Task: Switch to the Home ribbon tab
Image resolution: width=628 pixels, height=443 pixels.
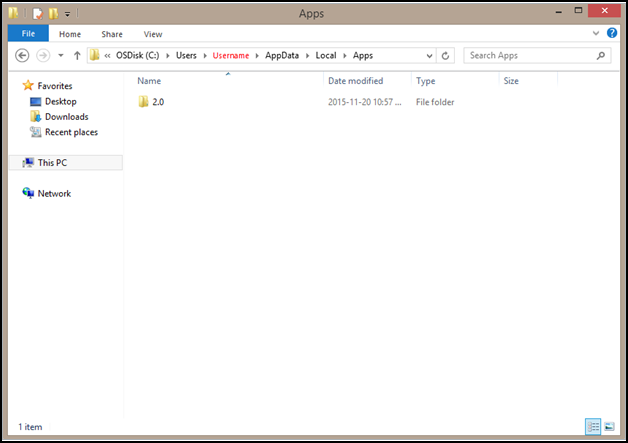Action: click(x=70, y=34)
